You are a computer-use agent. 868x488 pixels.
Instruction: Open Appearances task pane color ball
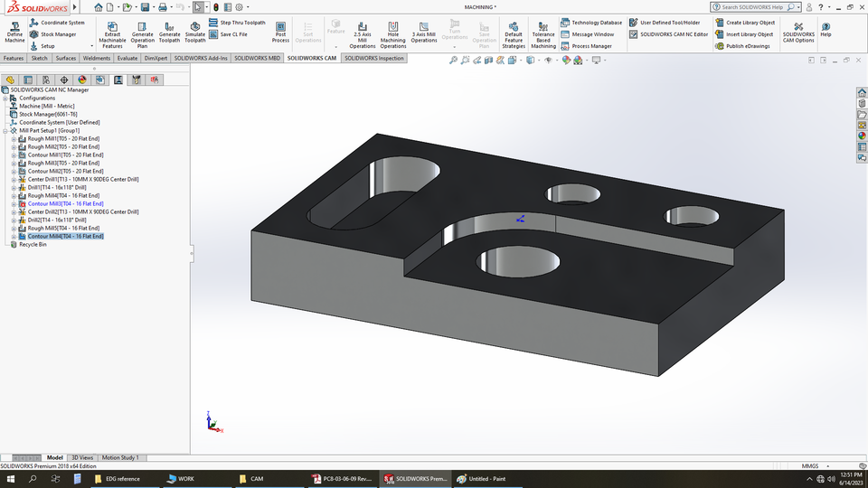point(862,136)
